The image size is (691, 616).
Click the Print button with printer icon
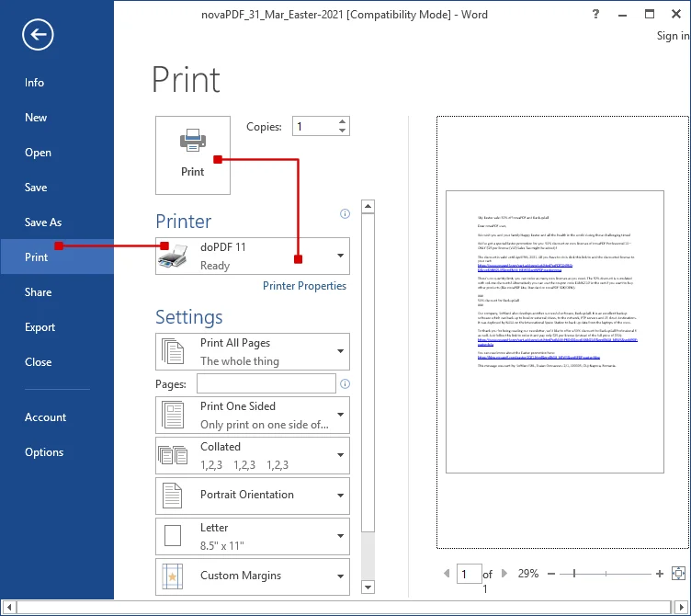[x=193, y=155]
